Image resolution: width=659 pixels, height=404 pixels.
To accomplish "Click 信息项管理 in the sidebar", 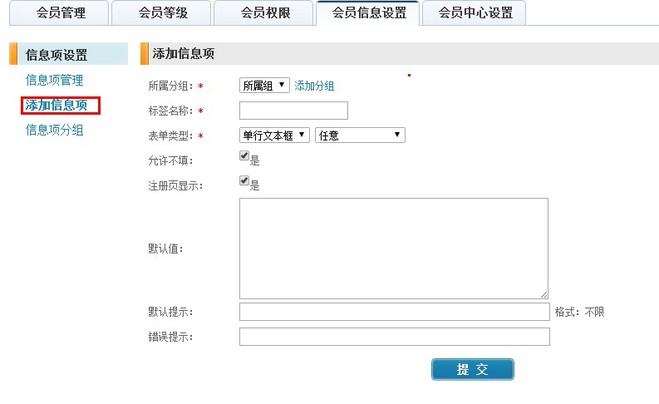I will (x=54, y=80).
